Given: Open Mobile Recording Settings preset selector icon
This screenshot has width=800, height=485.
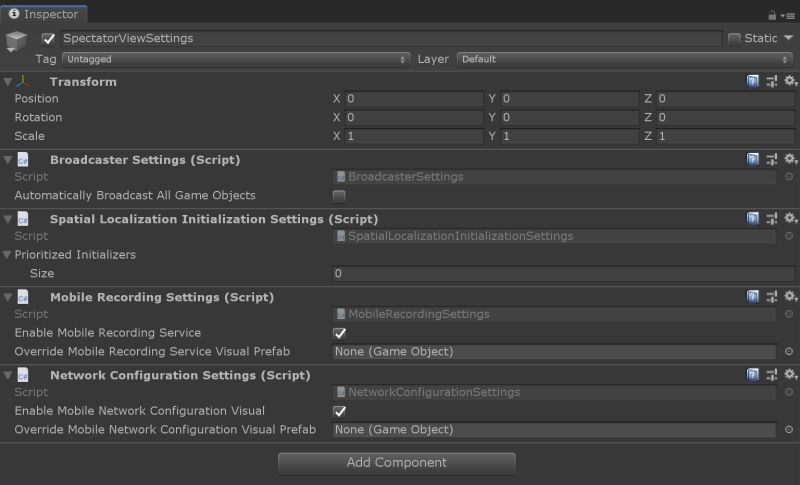Looking at the screenshot, I should (x=771, y=296).
